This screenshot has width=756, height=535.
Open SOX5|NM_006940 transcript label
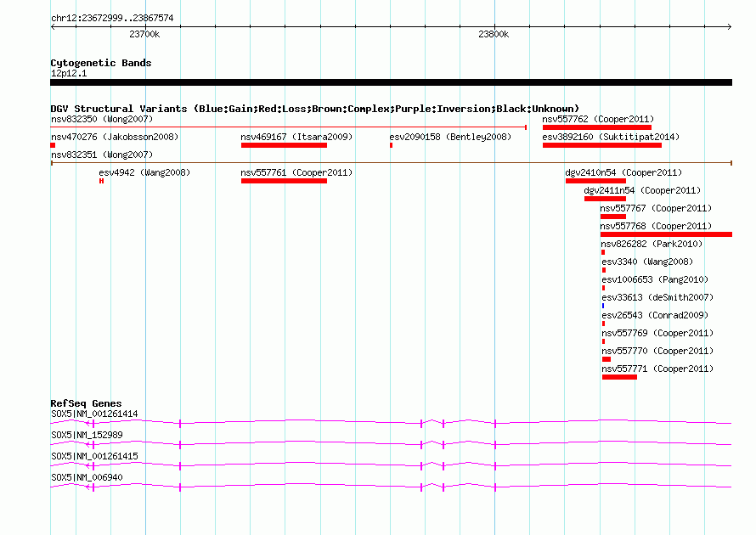pyautogui.click(x=87, y=477)
